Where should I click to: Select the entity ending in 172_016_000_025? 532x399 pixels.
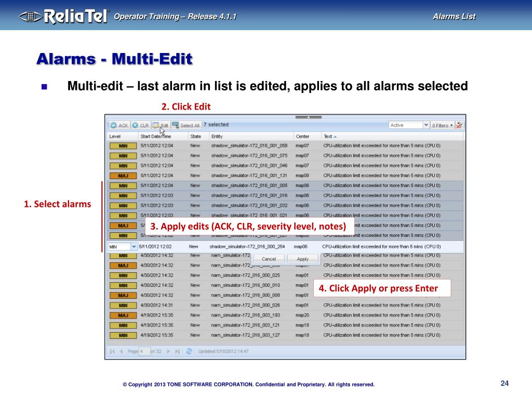click(245, 275)
